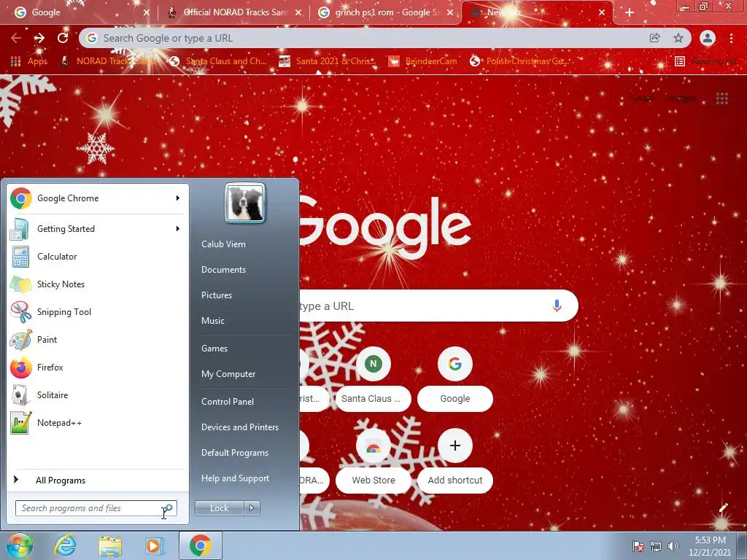Click the Chrome taskbar button
Screen dimensions: 747x560
(200, 545)
